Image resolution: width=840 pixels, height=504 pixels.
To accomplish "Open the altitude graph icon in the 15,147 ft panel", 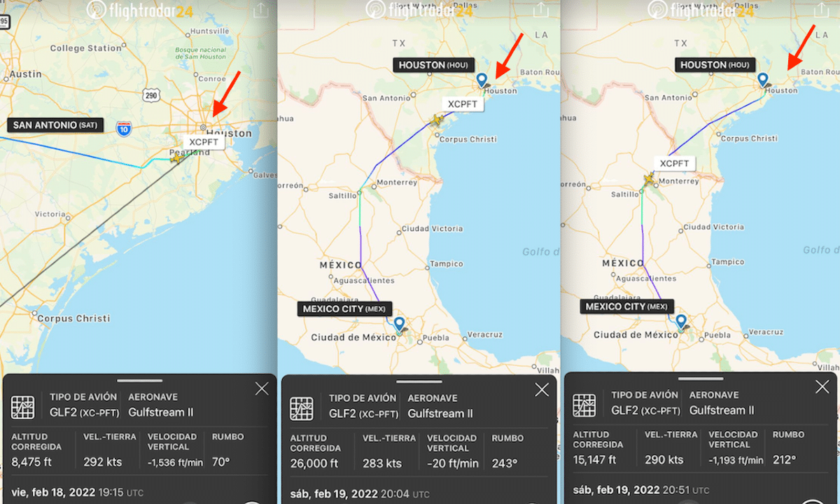I will [x=584, y=405].
